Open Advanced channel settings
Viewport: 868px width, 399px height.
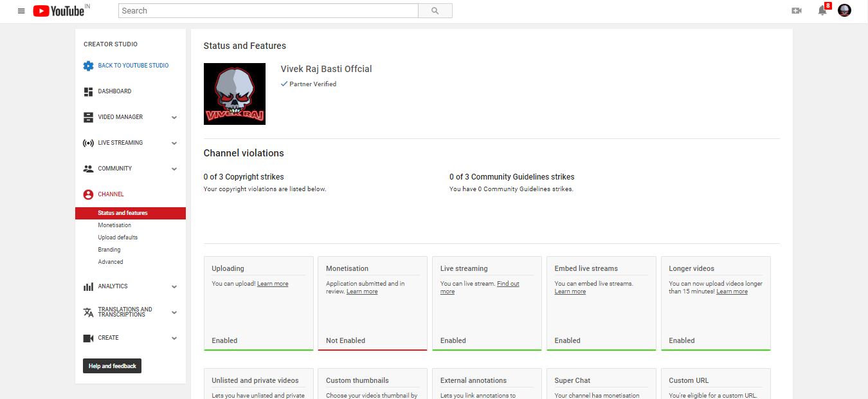(111, 262)
